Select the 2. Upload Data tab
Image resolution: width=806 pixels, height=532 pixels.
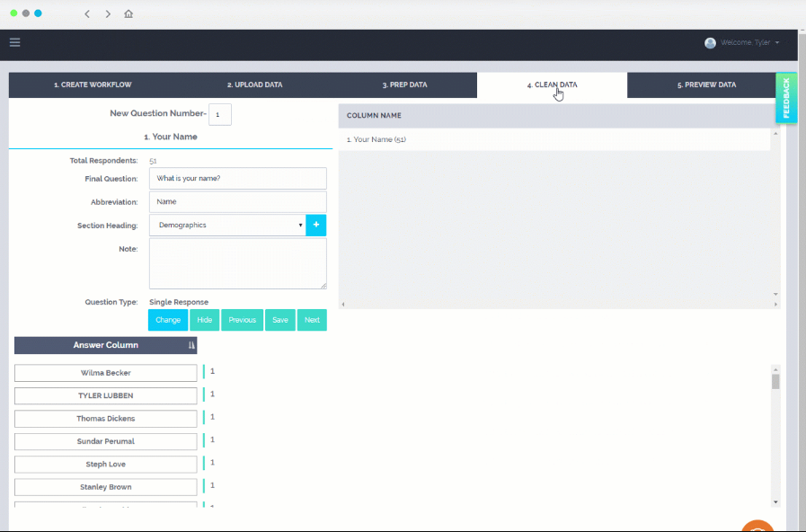pyautogui.click(x=255, y=84)
